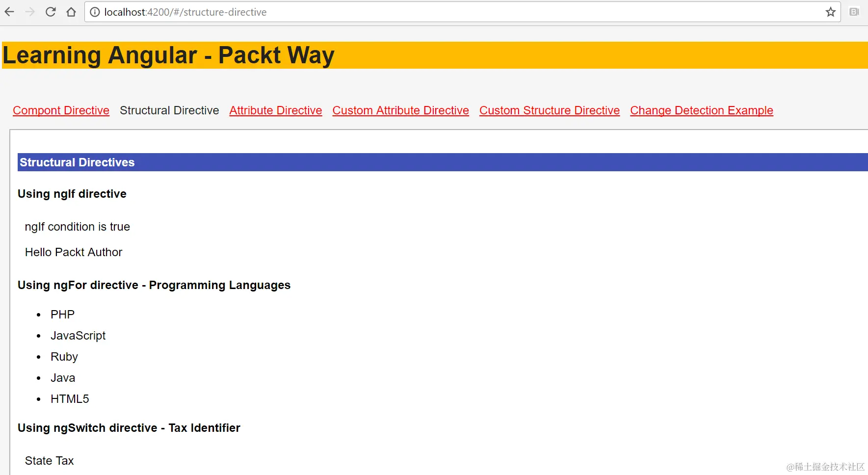Viewport: 868px width, 475px height.
Task: Click the Ruby list item
Action: (x=64, y=357)
